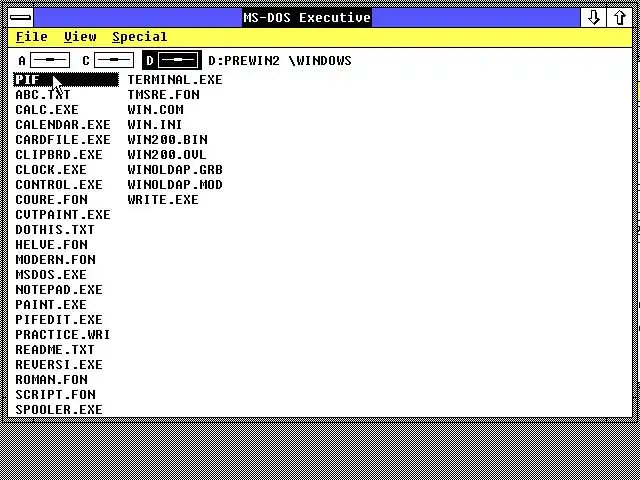Select MSDOS.EXE file
This screenshot has height=480, width=640.
(51, 275)
